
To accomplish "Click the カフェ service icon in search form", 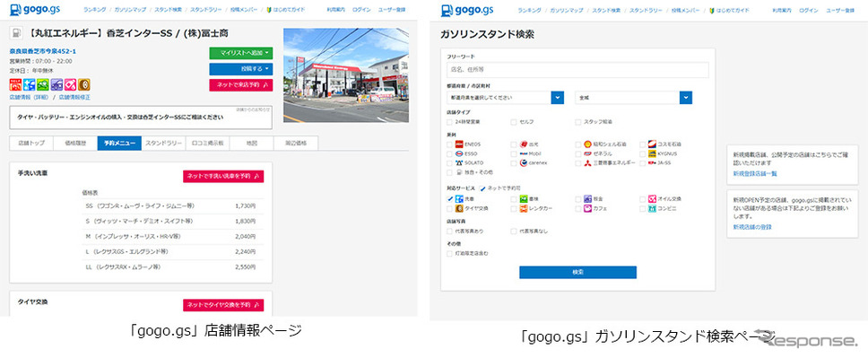I will pyautogui.click(x=588, y=208).
